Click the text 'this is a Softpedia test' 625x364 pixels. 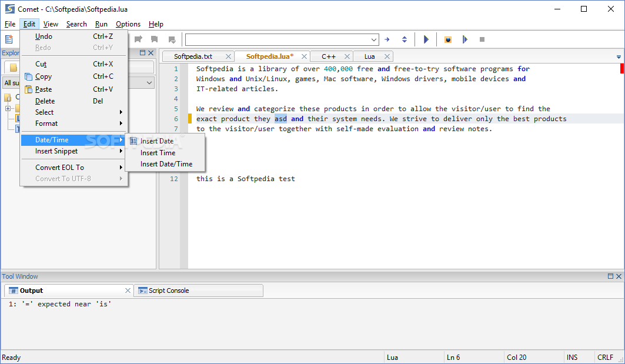pos(246,179)
